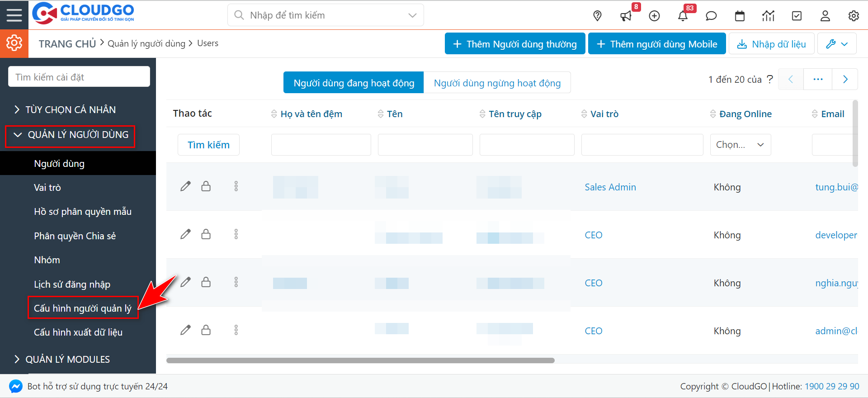
Task: Click the location pin icon
Action: click(x=597, y=16)
